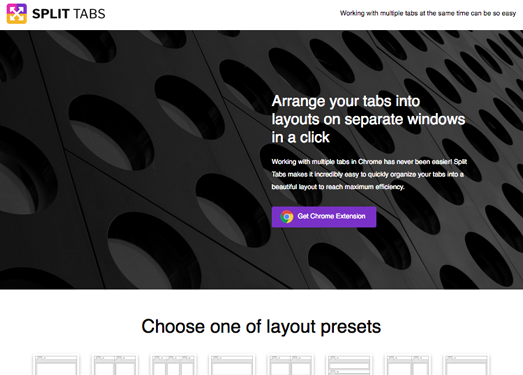Select the seventh preset with unequal columns
The width and height of the screenshot is (523, 375).
pos(408,365)
